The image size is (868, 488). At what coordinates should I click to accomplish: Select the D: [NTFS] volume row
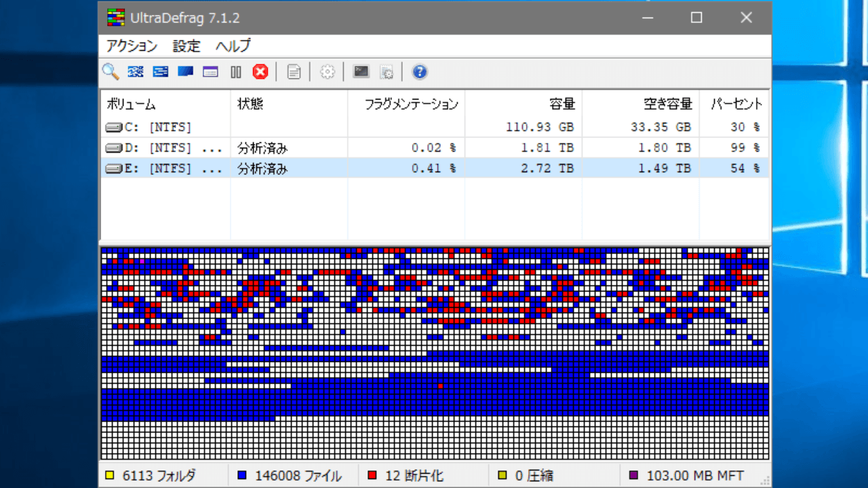point(435,148)
